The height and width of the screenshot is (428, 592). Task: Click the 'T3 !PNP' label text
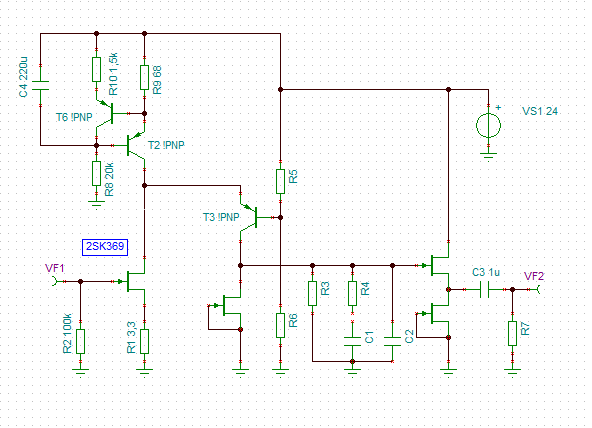tap(221, 217)
